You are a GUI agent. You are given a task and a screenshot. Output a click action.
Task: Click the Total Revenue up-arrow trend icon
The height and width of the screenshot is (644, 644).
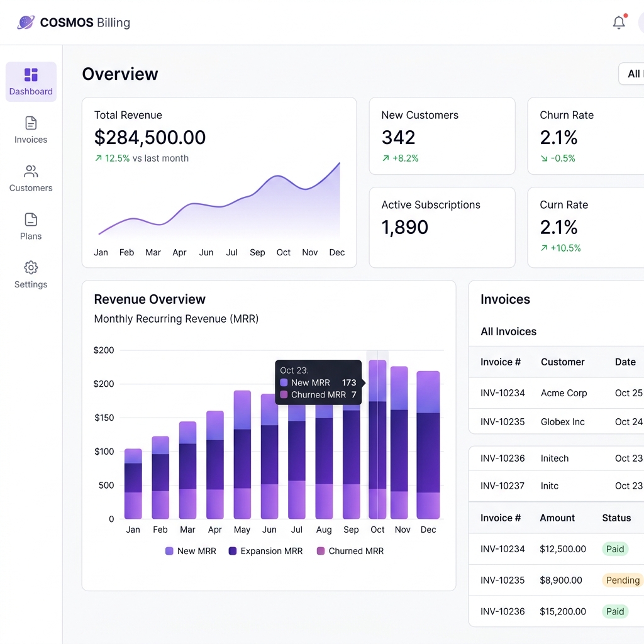[98, 158]
